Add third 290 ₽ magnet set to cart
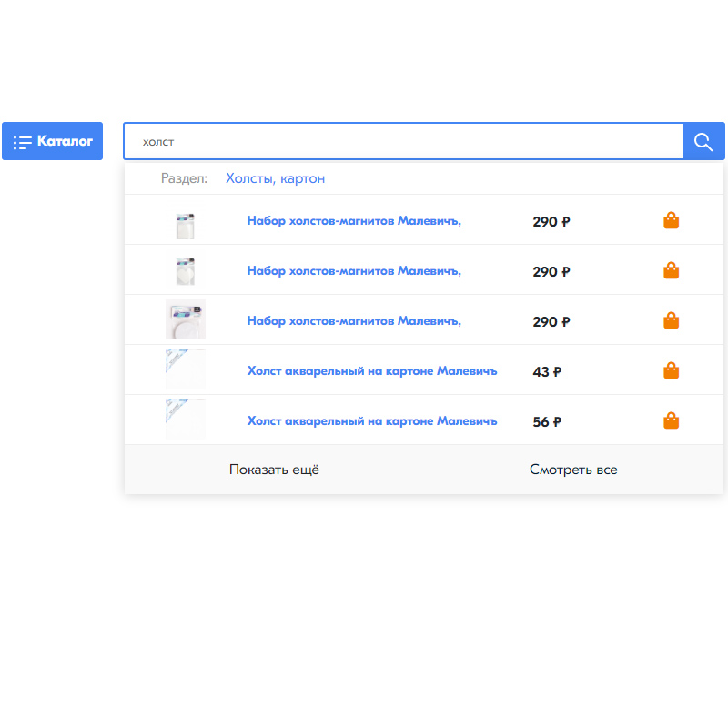The image size is (728, 728). click(671, 320)
